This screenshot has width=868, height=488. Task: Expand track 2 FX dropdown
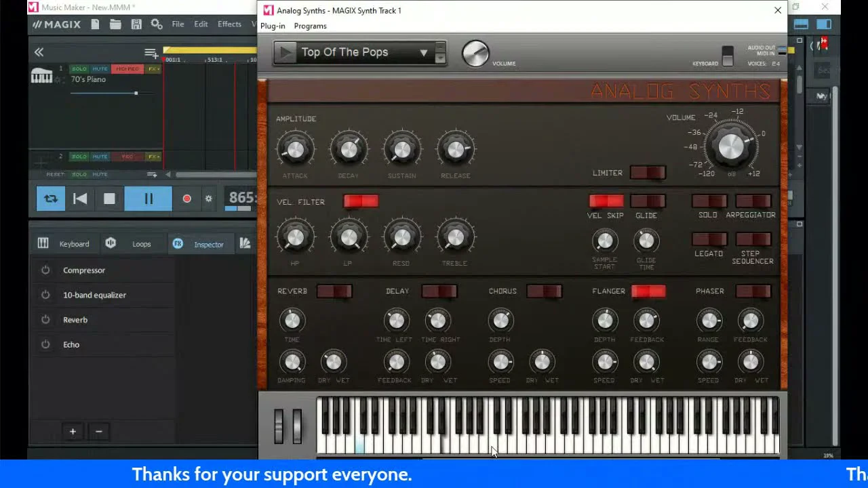point(153,157)
